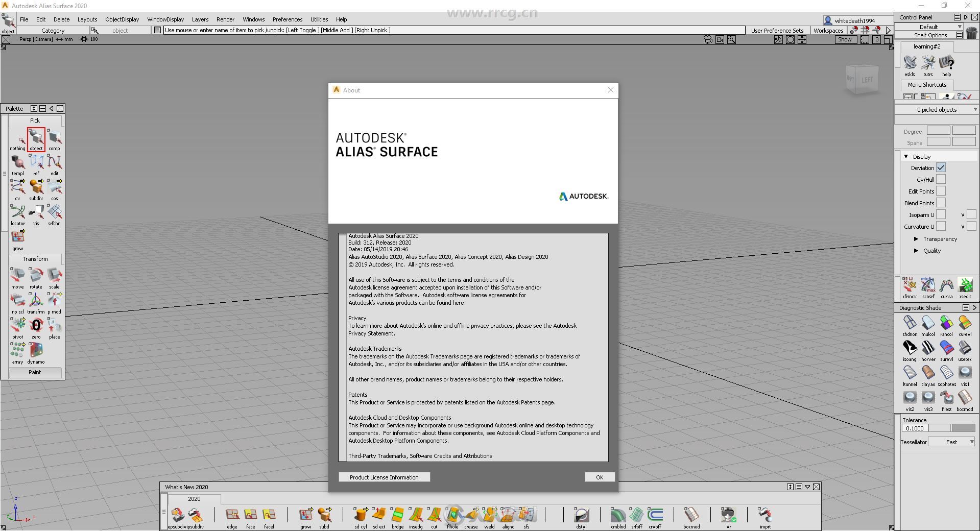Select the Isophotes angle shade icon
The width and height of the screenshot is (980, 531).
point(910,351)
